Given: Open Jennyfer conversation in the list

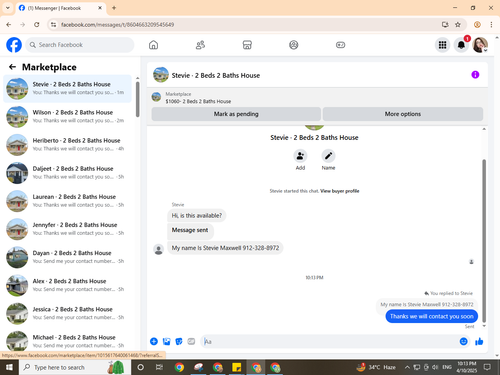Looking at the screenshot, I should pos(67,229).
